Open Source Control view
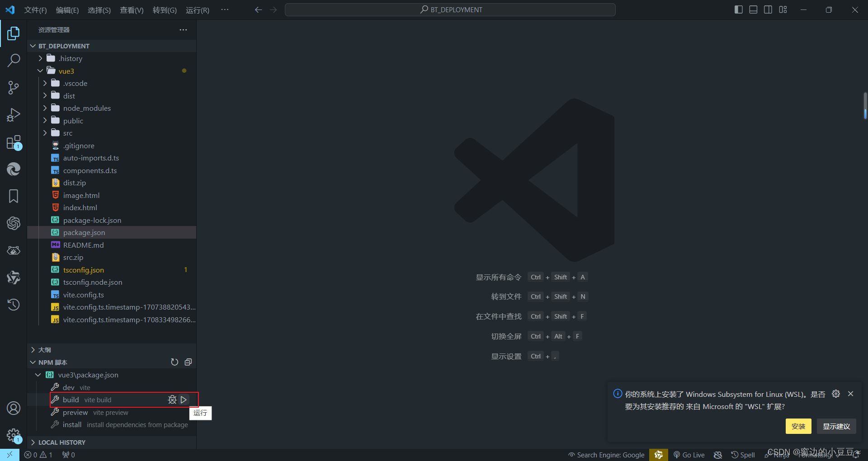Screen dimensions: 868x461 pyautogui.click(x=14, y=88)
